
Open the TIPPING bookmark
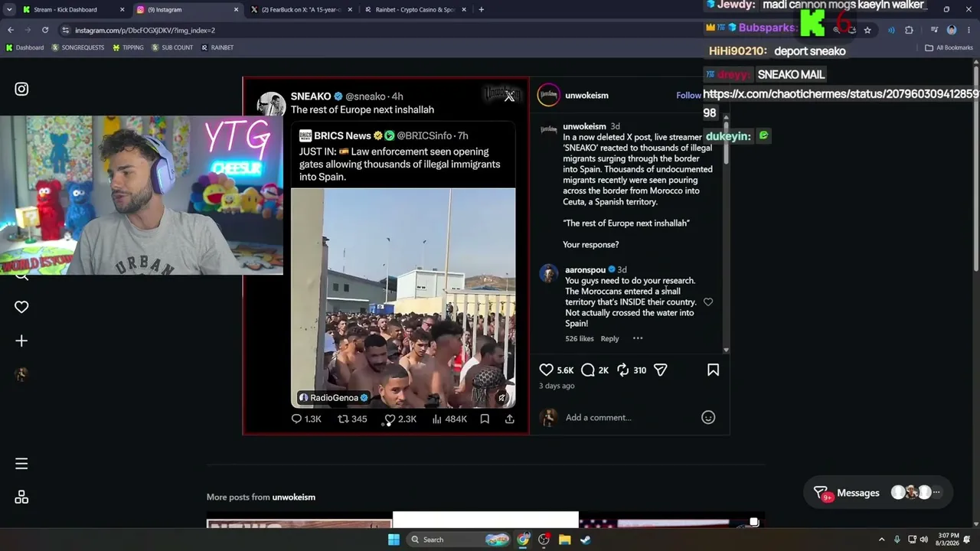pyautogui.click(x=128, y=47)
